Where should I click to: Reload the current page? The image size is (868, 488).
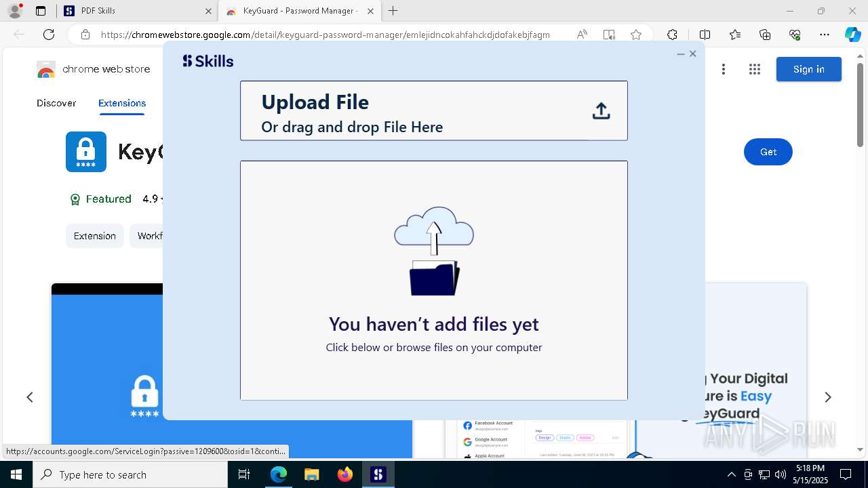coord(49,35)
